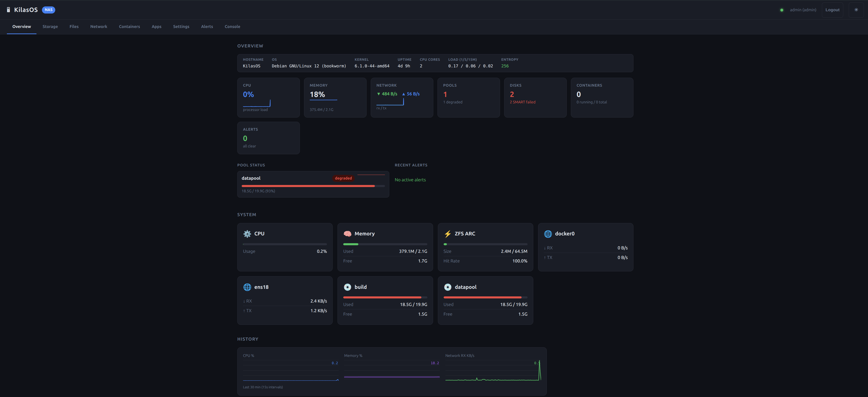Click the green online status dot
Screen dimensions: 868x397
click(781, 10)
